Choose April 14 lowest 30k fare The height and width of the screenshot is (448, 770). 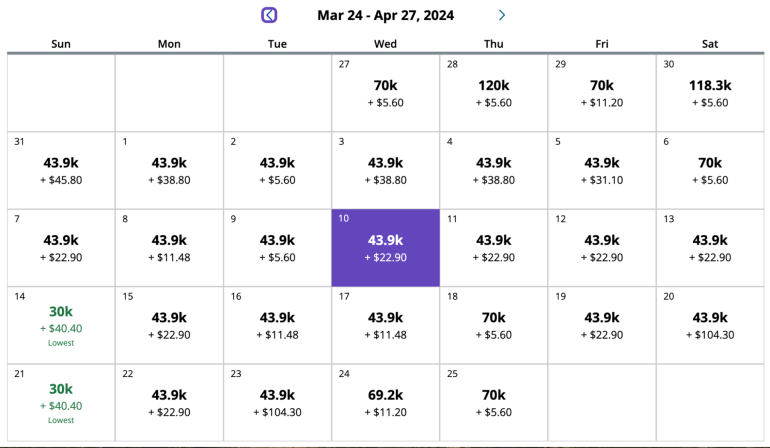click(61, 326)
